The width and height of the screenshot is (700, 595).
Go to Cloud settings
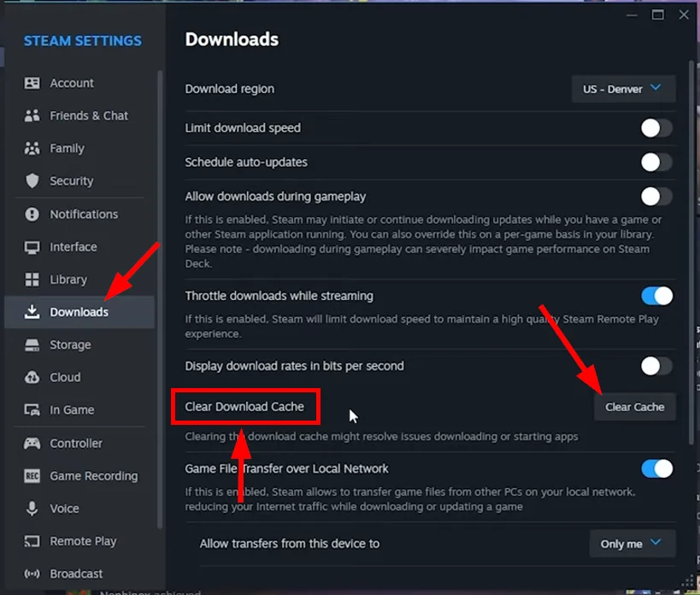pos(79,377)
